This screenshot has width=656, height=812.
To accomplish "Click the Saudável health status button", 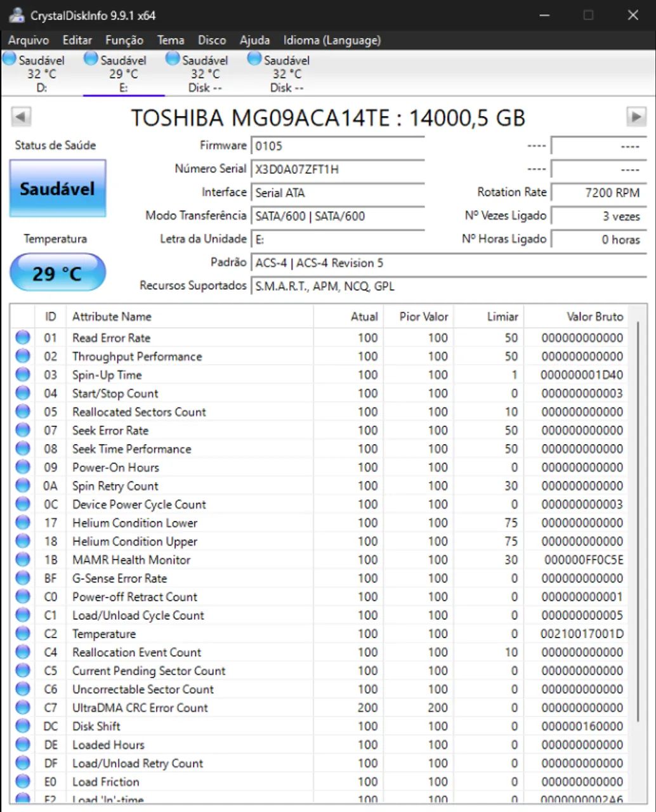I will tap(57, 188).
